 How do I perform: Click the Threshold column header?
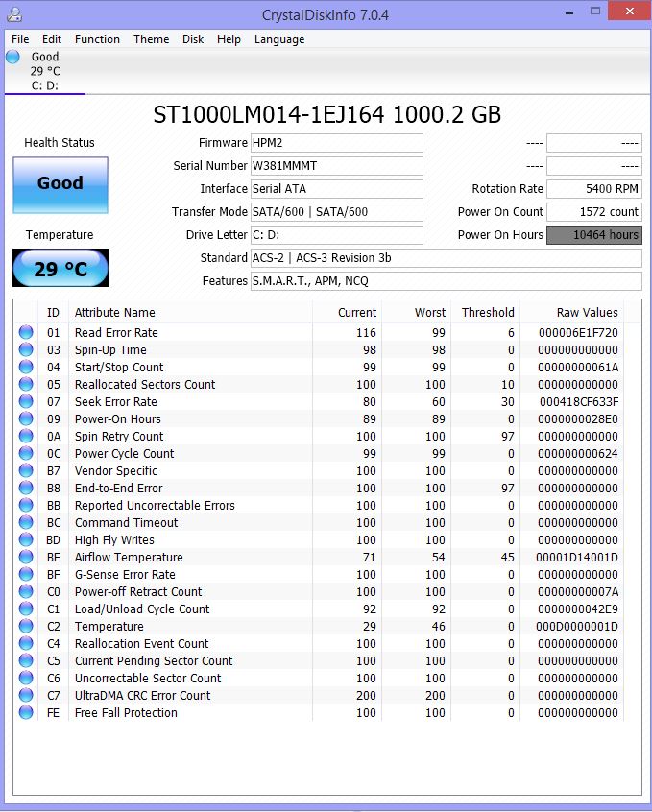pos(485,312)
